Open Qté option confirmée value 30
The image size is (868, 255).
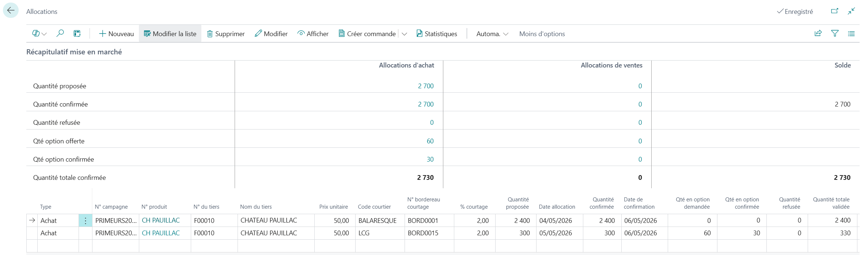[x=430, y=159]
